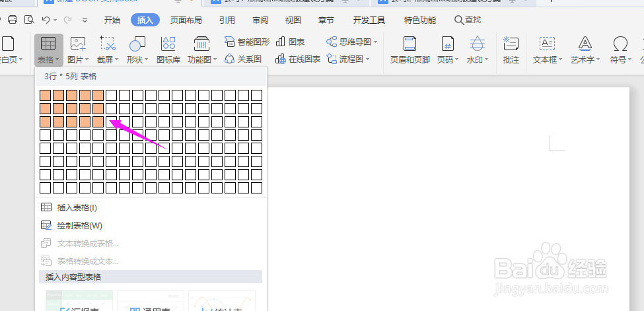Click the Print Preview icon
Screen dimensions: 644x311
(29, 19)
